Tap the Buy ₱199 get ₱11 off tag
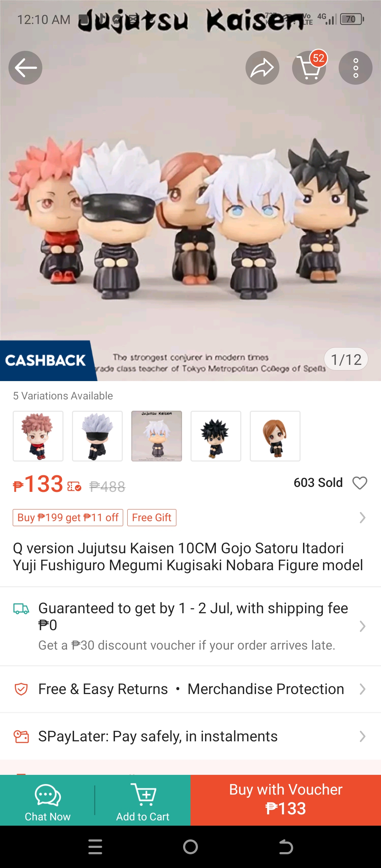The height and width of the screenshot is (868, 381). tap(68, 518)
